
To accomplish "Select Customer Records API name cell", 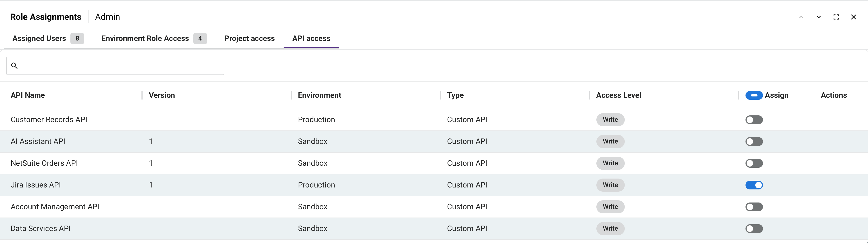I will 49,120.
